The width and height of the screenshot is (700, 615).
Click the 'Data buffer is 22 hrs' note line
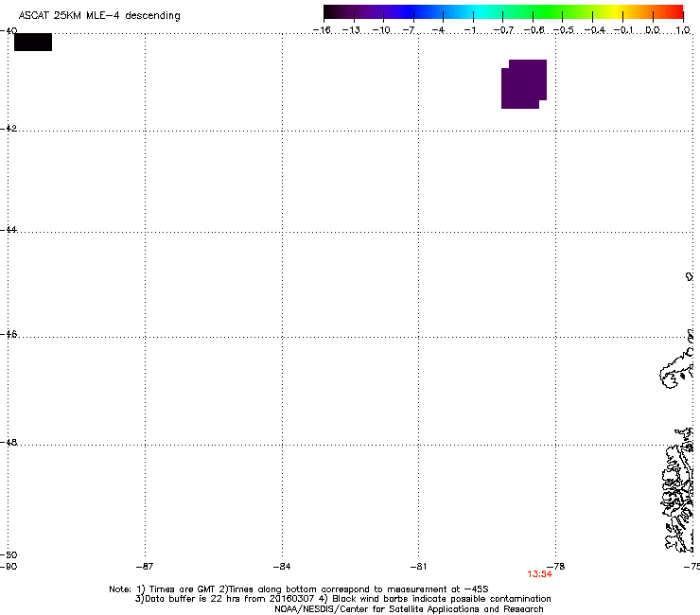(342, 599)
